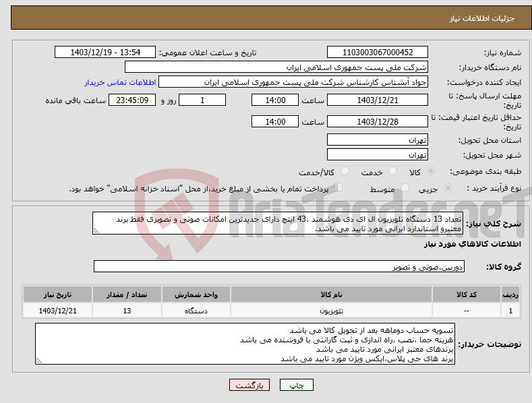
Task: Click the remaining days field showing 1
Action: [202, 100]
